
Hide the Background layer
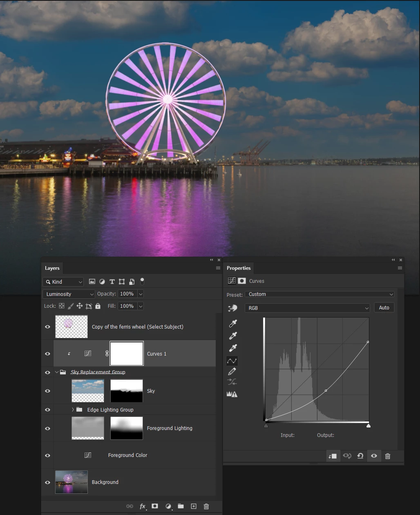tap(48, 482)
